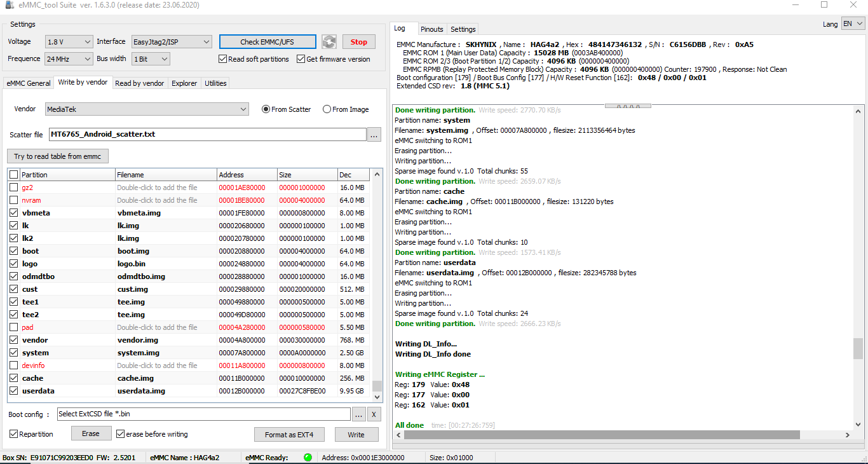Expand the Interface combo box
The height and width of the screenshot is (464, 868).
(x=172, y=42)
